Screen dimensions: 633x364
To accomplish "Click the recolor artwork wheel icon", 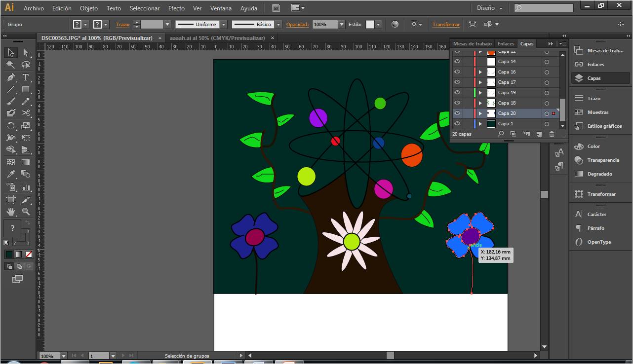I will (x=395, y=24).
